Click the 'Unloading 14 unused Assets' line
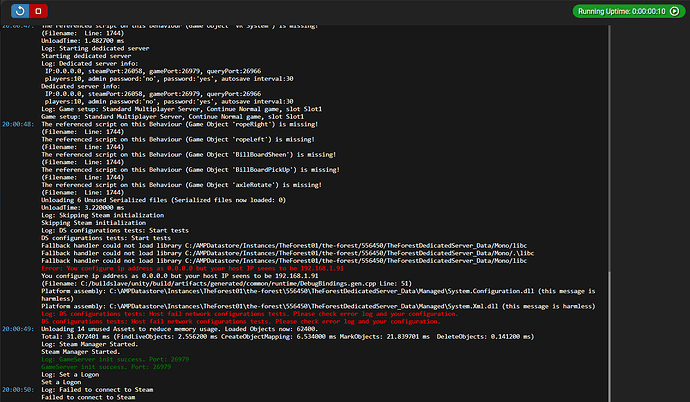Viewport: 690px width, 402px height. tap(180, 329)
